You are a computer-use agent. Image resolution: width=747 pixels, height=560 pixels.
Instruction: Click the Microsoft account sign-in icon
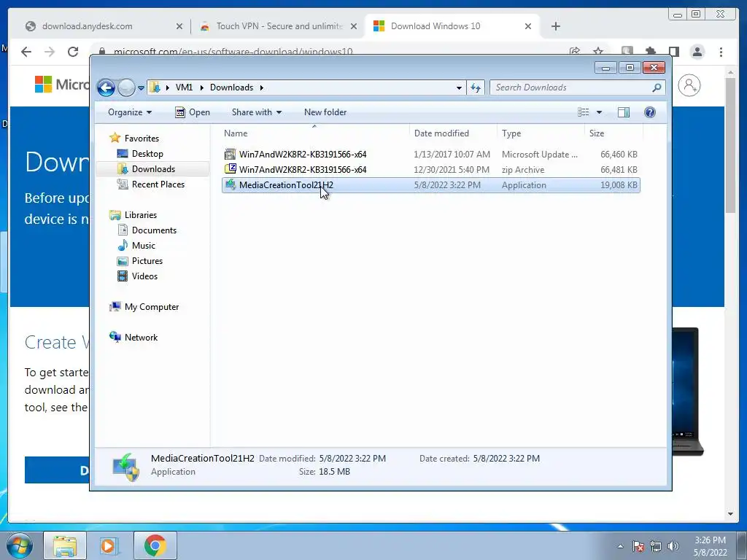(689, 86)
